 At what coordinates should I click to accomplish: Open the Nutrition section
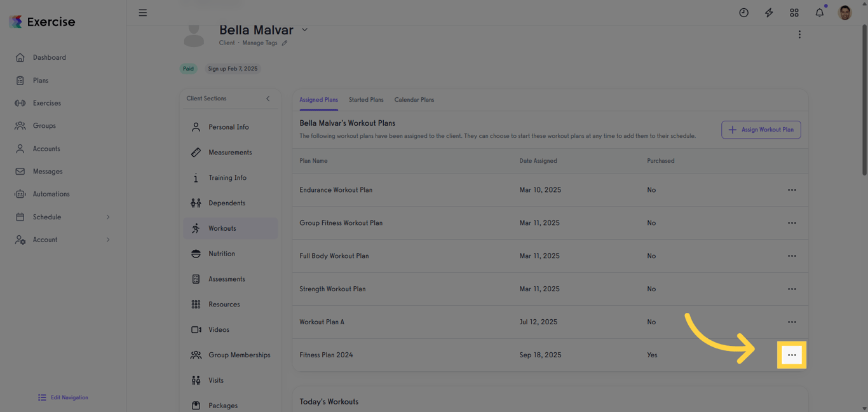pyautogui.click(x=222, y=254)
